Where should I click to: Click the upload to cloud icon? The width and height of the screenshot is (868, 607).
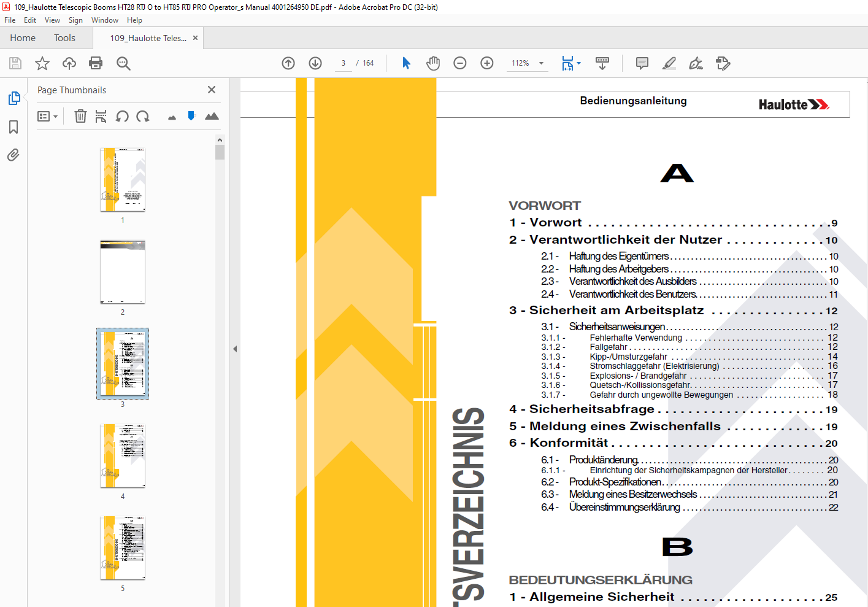[x=69, y=63]
